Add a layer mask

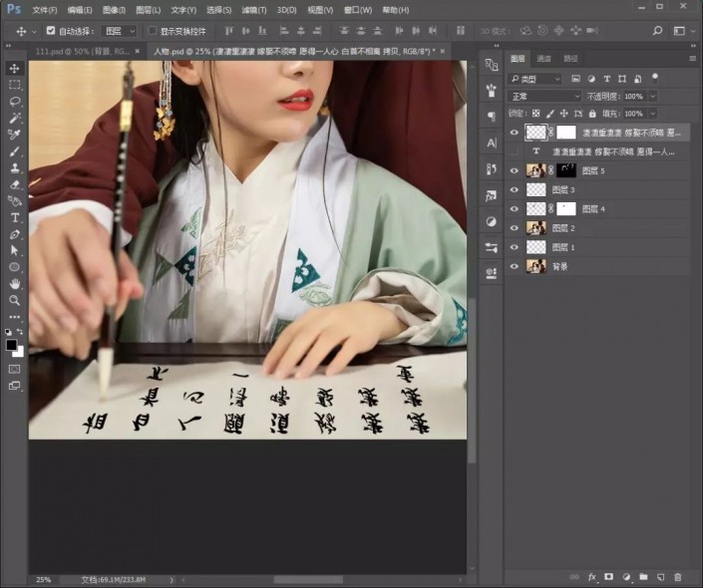point(608,577)
